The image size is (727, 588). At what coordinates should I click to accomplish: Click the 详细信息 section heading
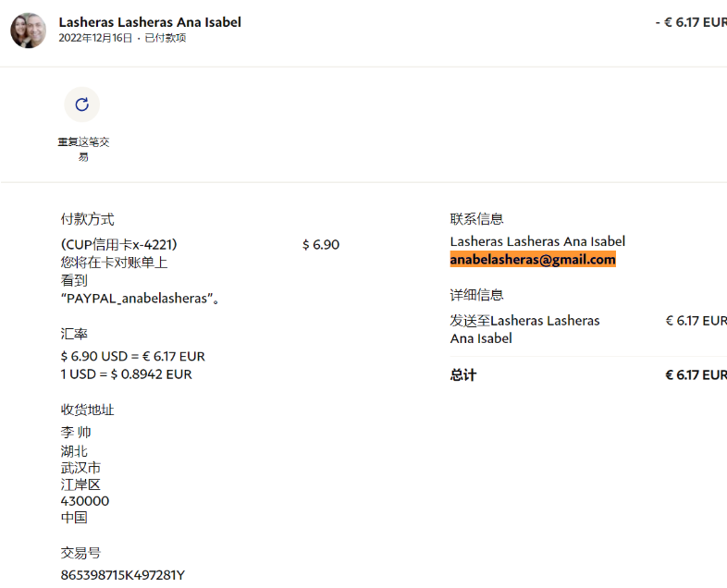476,295
